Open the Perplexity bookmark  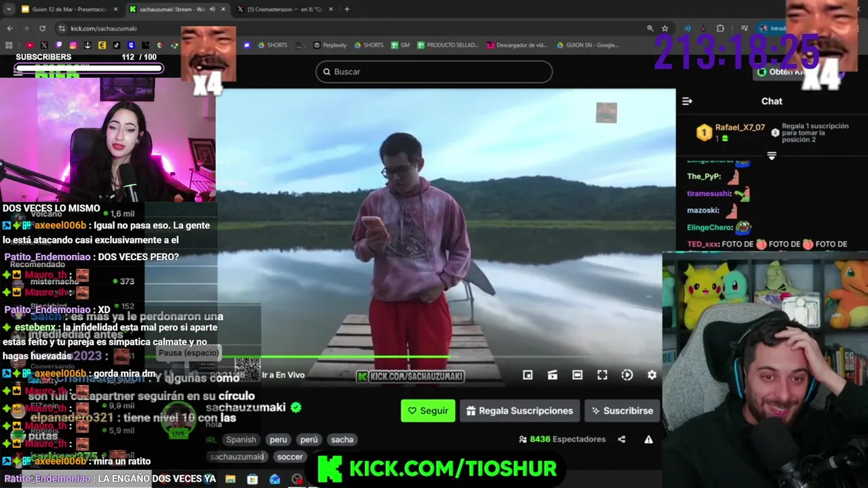pos(330,45)
